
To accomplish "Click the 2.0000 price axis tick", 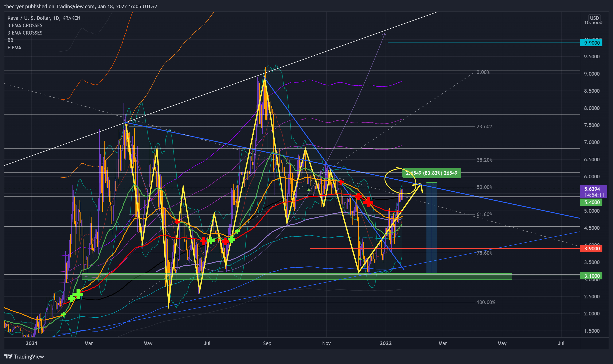I will click(592, 314).
